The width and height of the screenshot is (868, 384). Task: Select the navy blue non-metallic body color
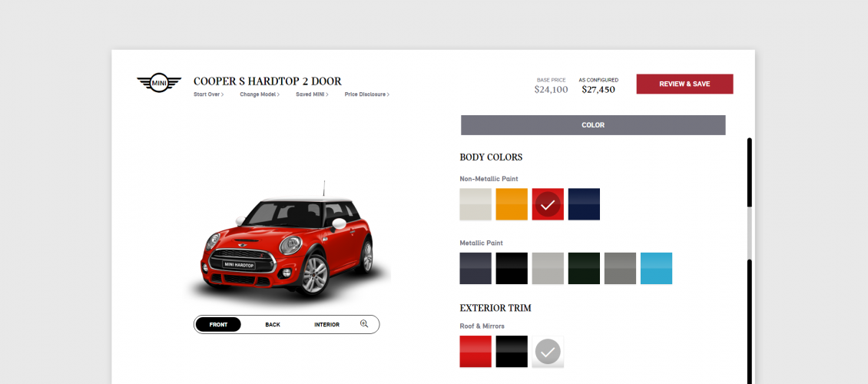coord(584,204)
